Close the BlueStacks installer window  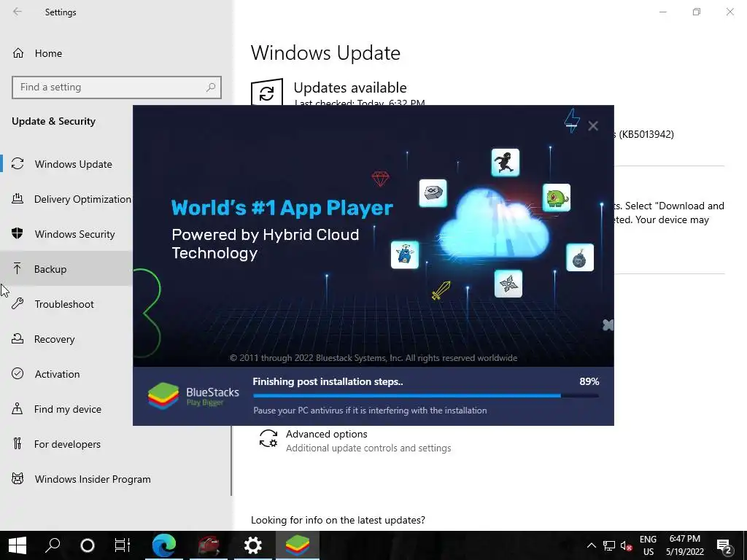pyautogui.click(x=593, y=125)
